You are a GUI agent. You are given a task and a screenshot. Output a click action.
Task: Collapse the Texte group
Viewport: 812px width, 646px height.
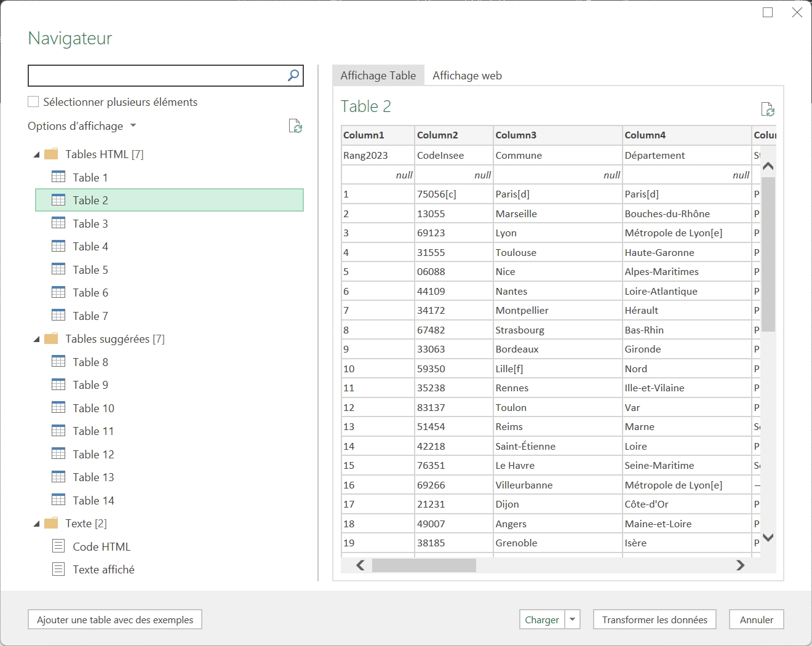[36, 524]
